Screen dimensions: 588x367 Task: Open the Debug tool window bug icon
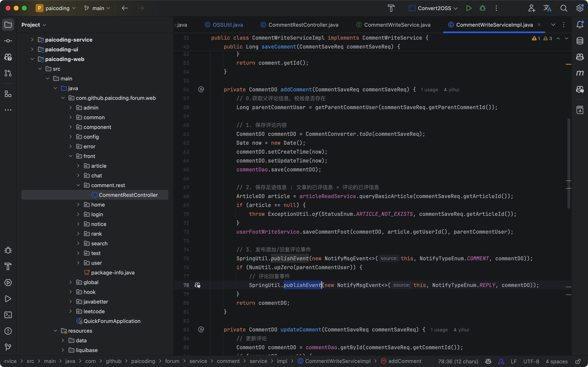(x=8, y=250)
